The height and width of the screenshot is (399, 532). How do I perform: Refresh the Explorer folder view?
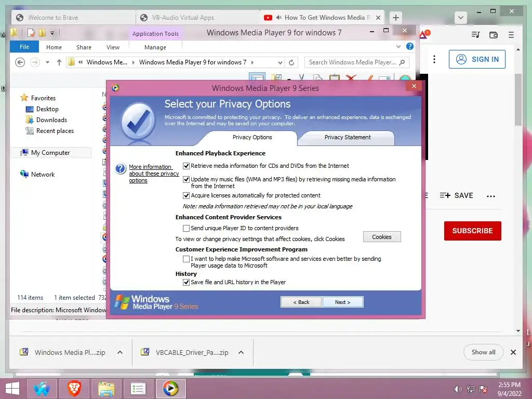pyautogui.click(x=291, y=62)
